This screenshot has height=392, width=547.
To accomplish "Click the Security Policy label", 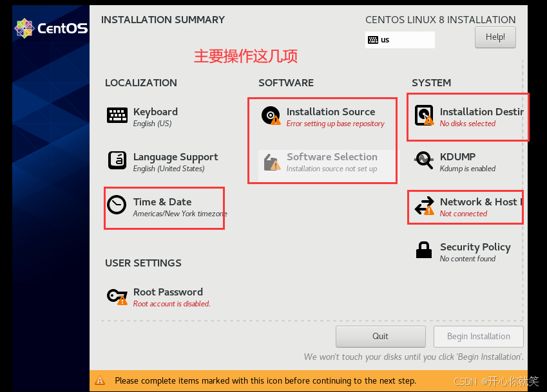I will (x=475, y=247).
